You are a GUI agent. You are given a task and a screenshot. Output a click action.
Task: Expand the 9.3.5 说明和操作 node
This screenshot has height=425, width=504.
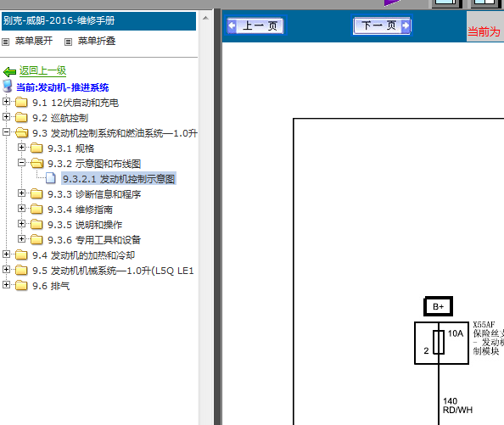21,224
